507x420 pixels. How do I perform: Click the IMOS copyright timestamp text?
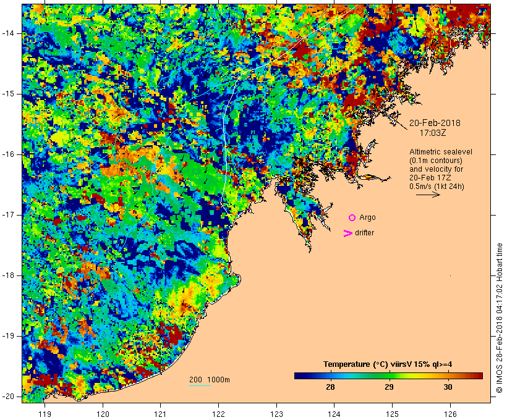tap(500, 318)
